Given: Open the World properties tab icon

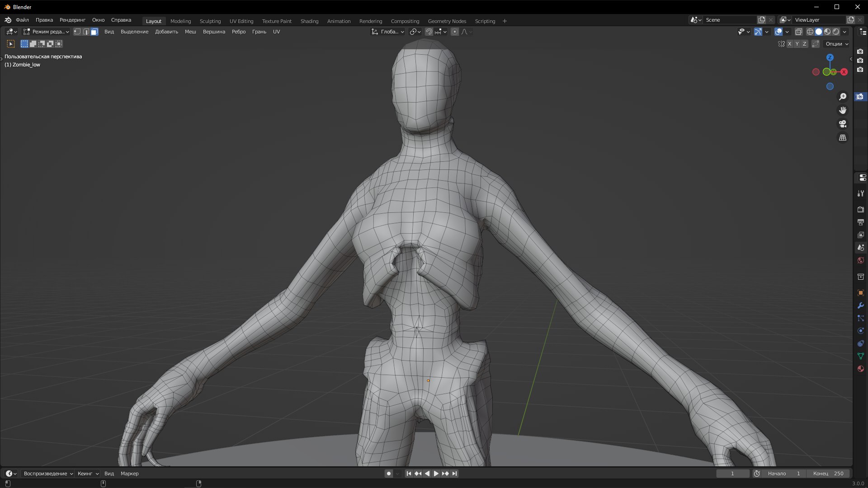Looking at the screenshot, I should (861, 260).
